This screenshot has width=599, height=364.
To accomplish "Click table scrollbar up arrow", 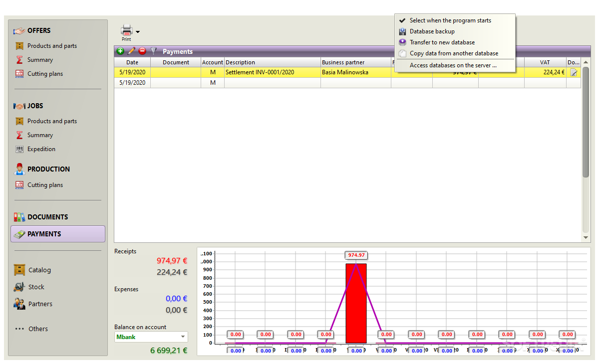I will (586, 62).
